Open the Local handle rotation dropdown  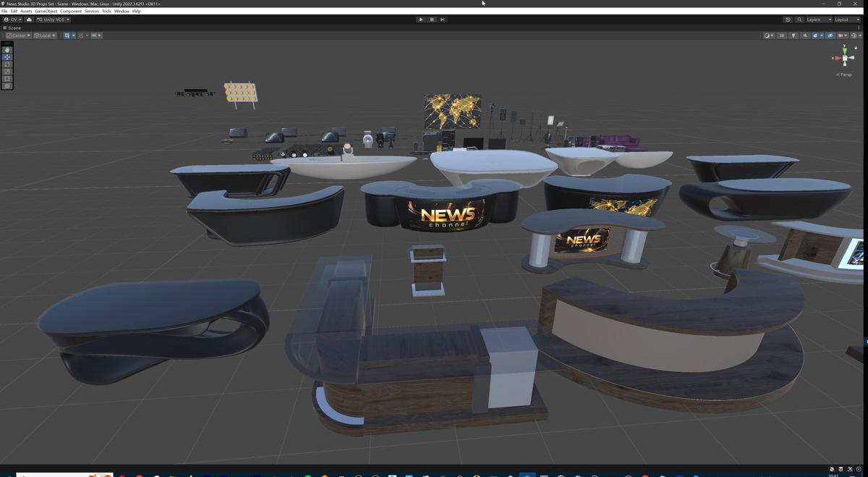[45, 35]
